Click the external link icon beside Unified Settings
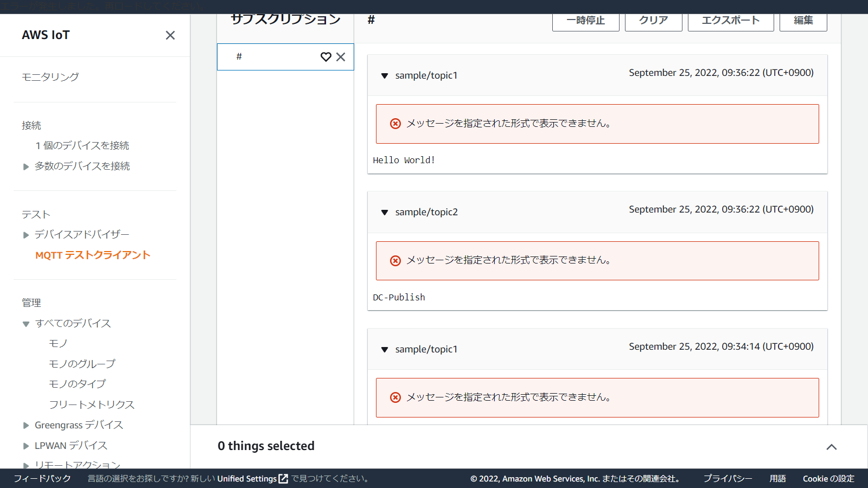 tap(283, 479)
